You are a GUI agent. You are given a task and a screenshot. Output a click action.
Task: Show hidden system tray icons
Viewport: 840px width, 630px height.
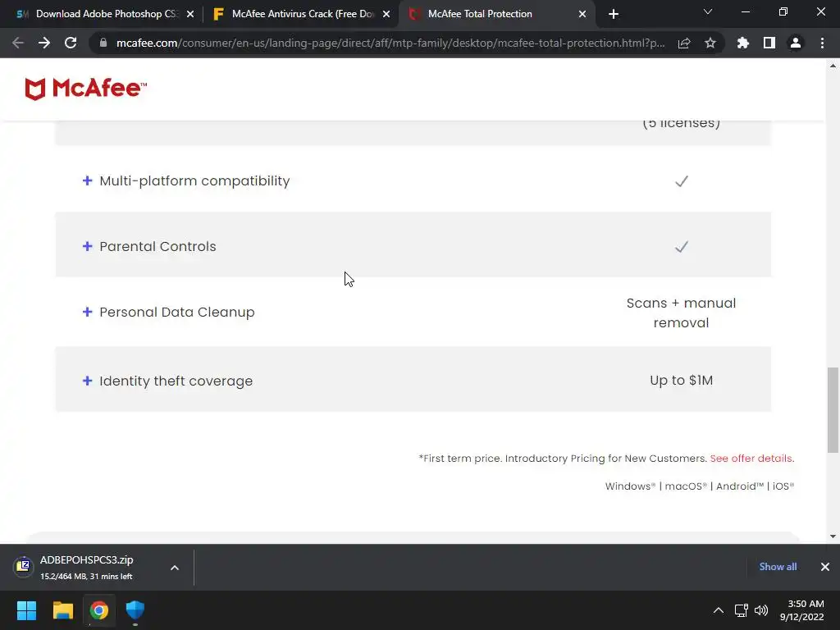click(x=719, y=610)
